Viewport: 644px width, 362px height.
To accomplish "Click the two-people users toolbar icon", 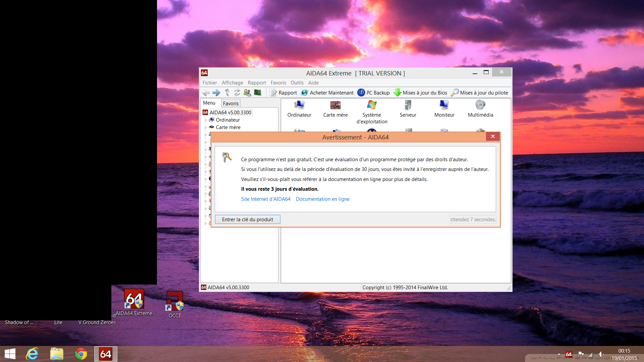I will (247, 93).
